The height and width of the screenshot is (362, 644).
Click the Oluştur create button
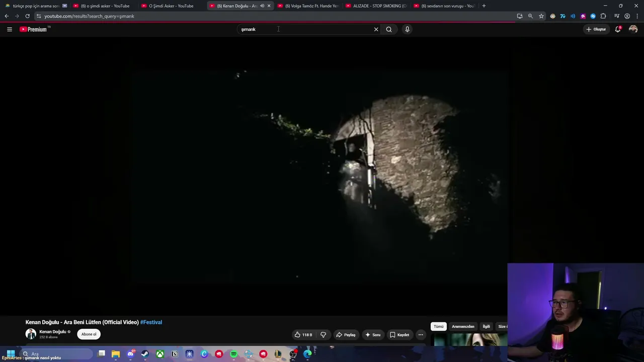[596, 29]
